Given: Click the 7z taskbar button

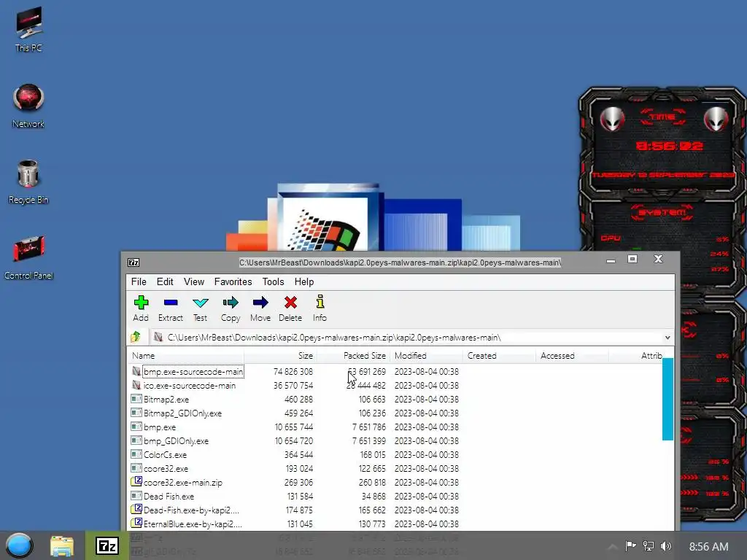Looking at the screenshot, I should coord(107,545).
